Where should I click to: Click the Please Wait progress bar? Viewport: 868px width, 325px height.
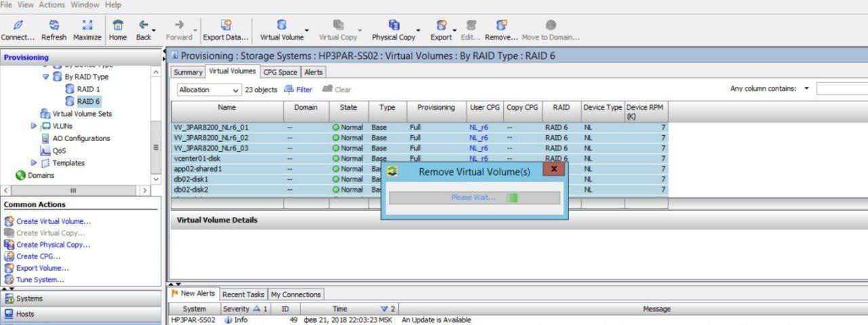474,197
